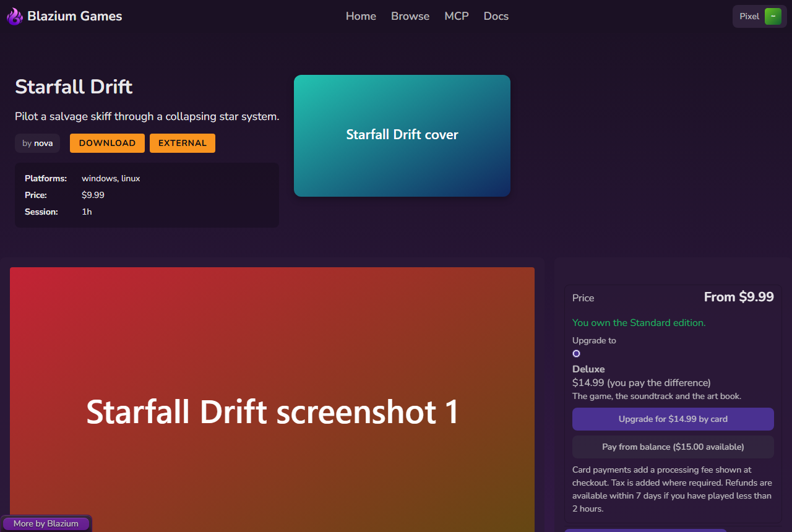Viewport: 792px width, 532px height.
Task: Open the Docs nav link
Action: (x=496, y=16)
